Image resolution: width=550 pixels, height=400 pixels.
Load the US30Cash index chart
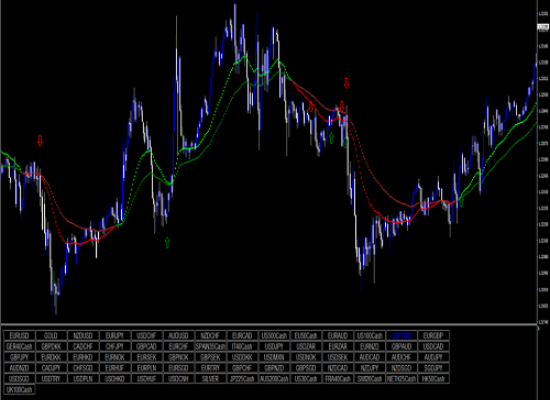point(306,379)
